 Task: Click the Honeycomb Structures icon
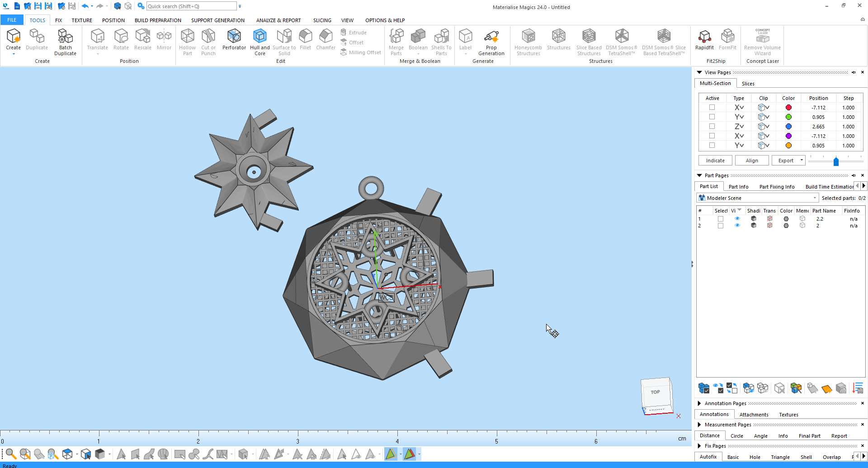[x=528, y=36]
